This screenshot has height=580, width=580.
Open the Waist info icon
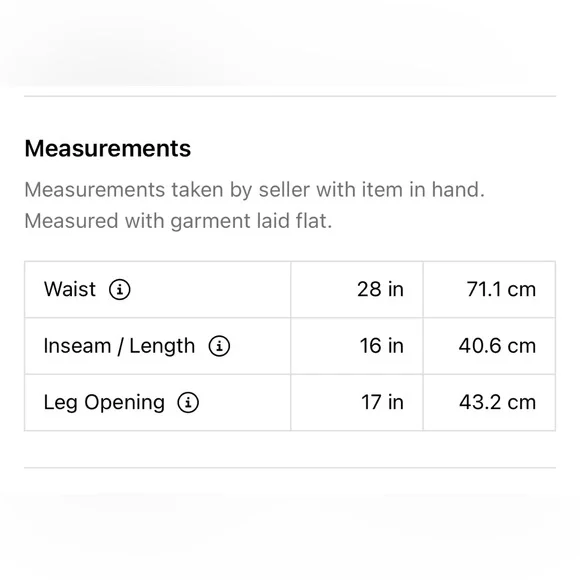tap(119, 289)
